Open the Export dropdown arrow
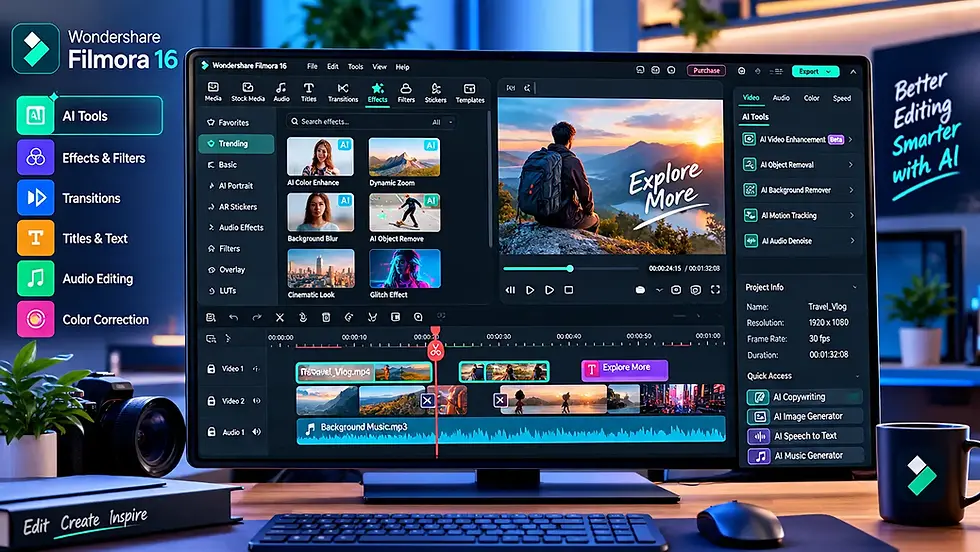Image resolution: width=980 pixels, height=552 pixels. coord(829,71)
